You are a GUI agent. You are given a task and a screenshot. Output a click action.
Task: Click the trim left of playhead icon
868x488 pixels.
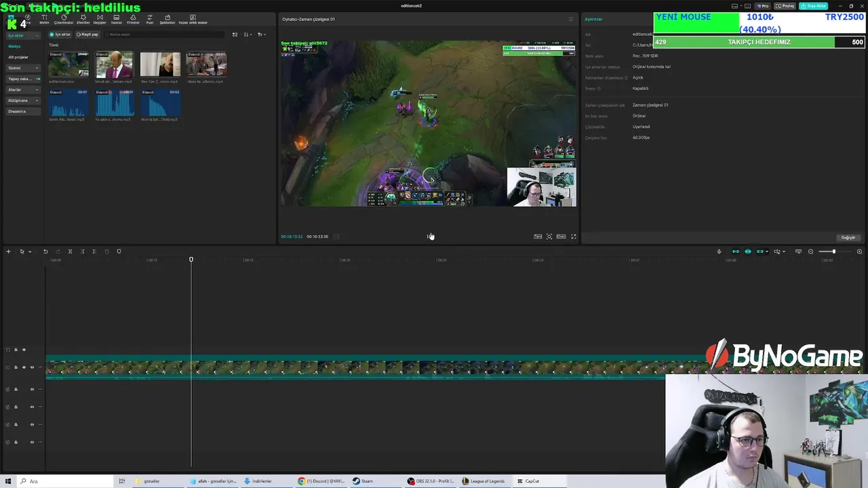tap(82, 251)
